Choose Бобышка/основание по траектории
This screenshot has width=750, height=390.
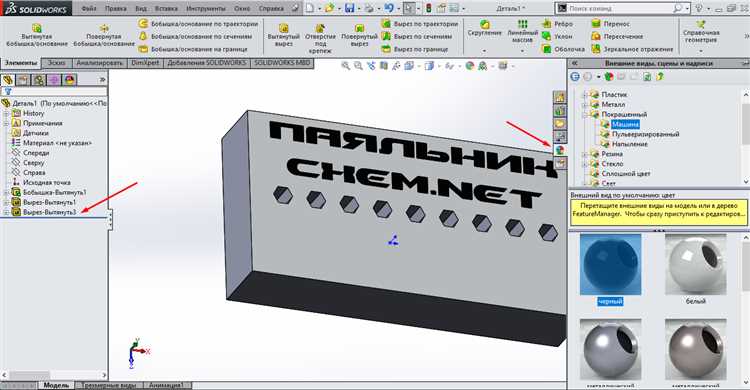pyautogui.click(x=198, y=23)
